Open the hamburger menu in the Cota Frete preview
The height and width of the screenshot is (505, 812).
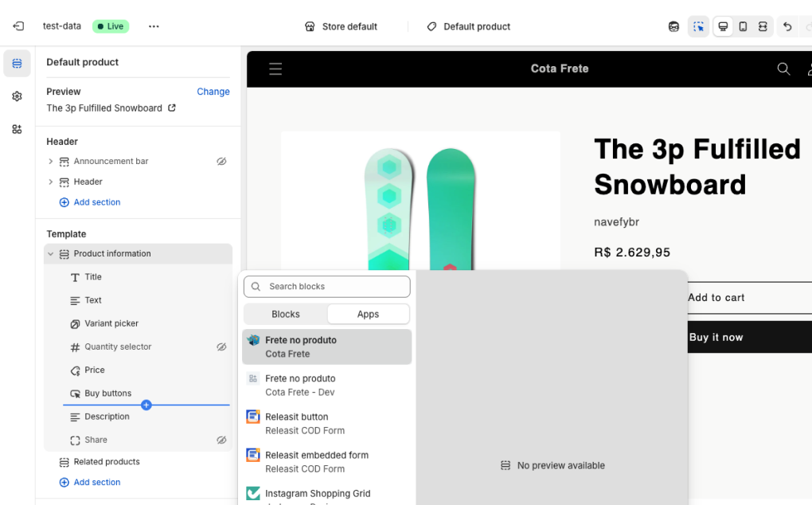(x=275, y=69)
